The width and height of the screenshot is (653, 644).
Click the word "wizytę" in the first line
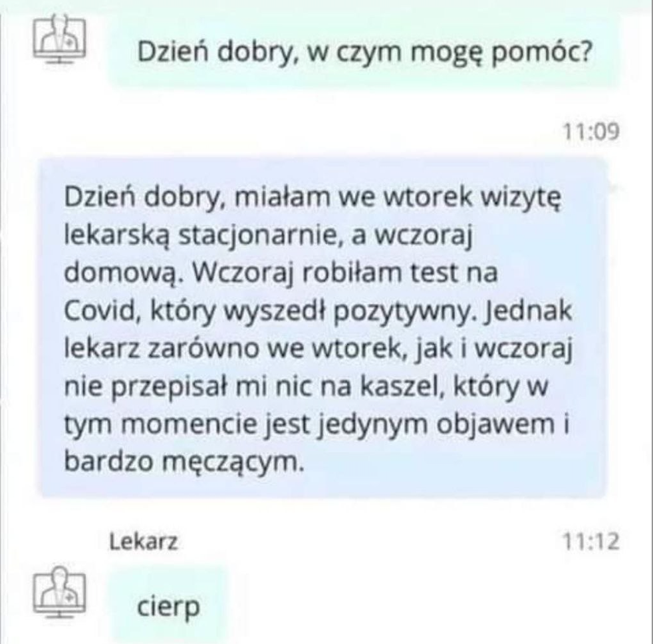pos(521,197)
